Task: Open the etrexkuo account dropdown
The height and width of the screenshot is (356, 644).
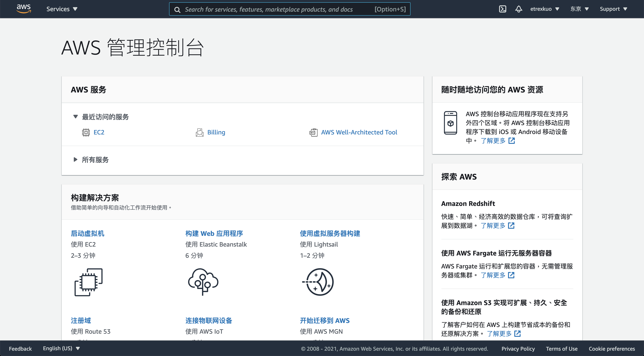Action: pos(544,9)
